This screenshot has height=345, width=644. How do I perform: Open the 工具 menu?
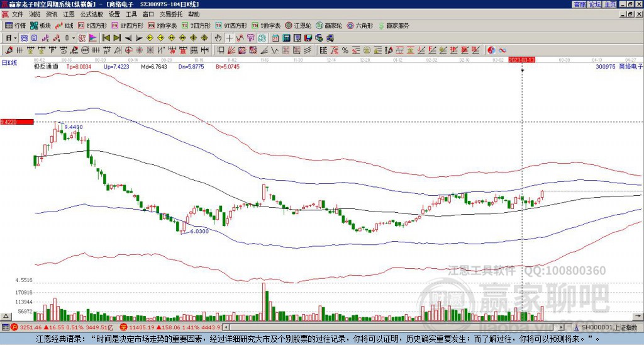131,14
